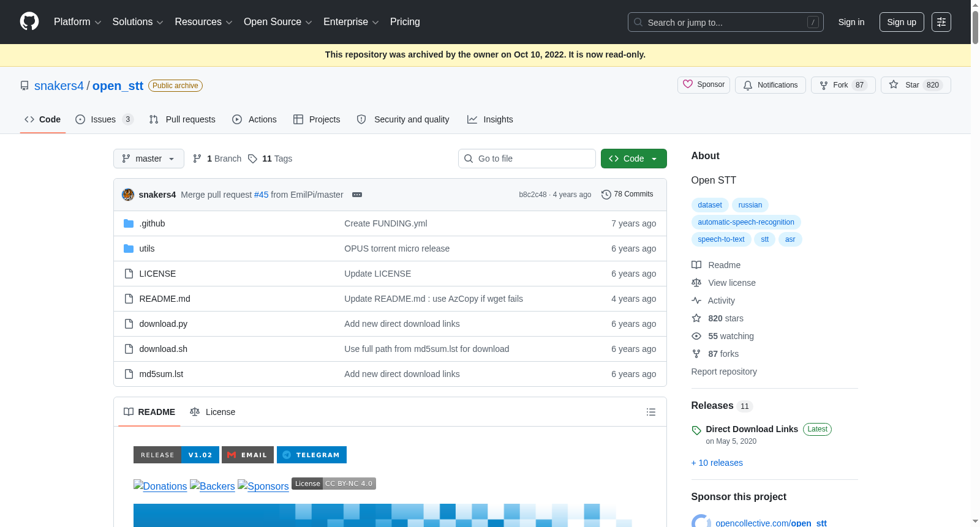Click the 1 Branch link
This screenshot has height=527, width=980.
tap(217, 159)
